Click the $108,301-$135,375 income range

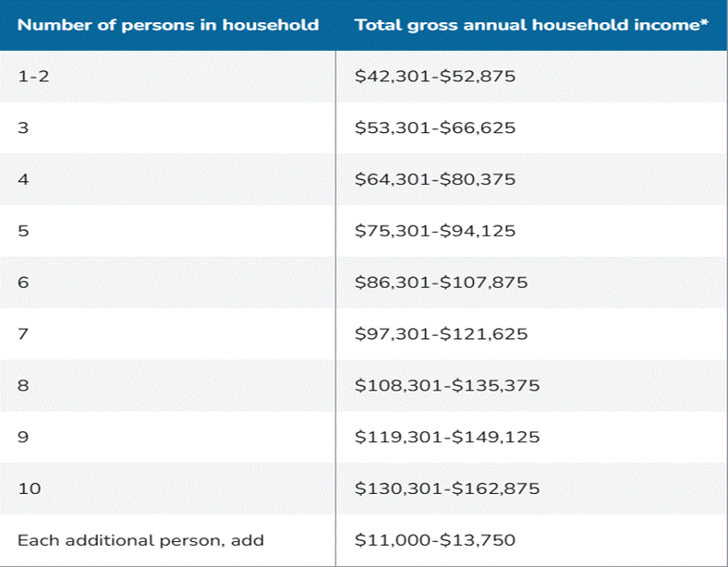pos(447,385)
